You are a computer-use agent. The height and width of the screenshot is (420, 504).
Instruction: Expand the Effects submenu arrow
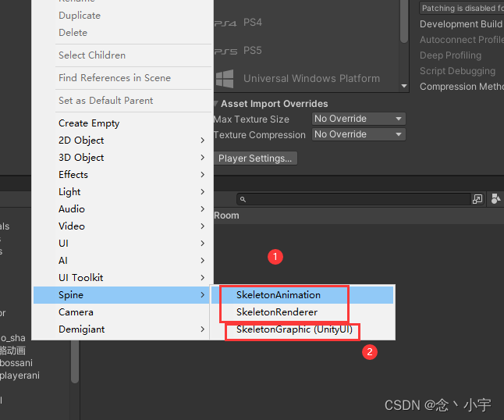(203, 174)
